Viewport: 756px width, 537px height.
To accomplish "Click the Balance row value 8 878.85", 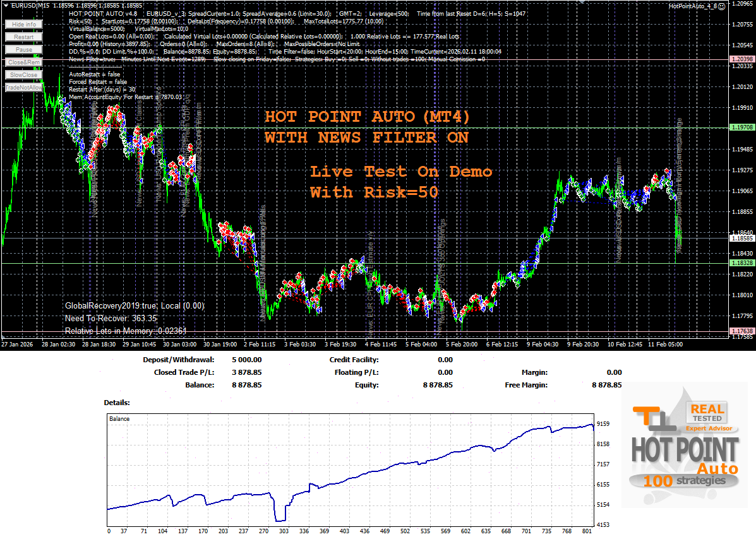I will click(x=247, y=385).
